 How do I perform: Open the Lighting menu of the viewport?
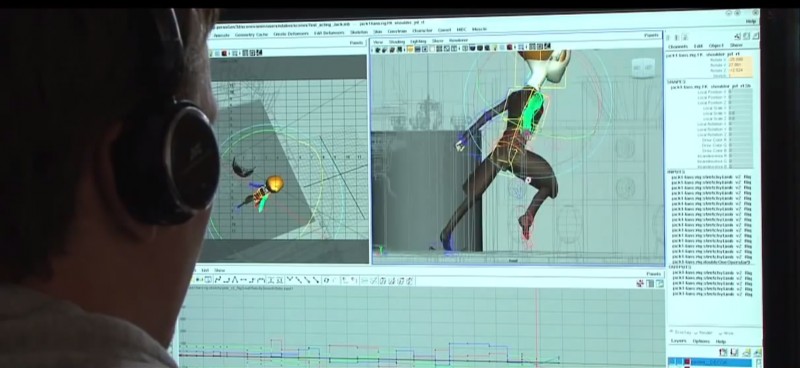418,41
